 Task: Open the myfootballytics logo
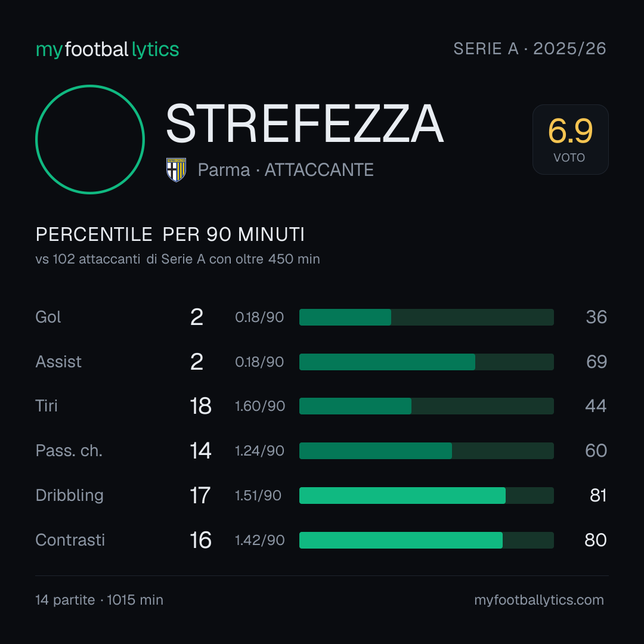(107, 49)
